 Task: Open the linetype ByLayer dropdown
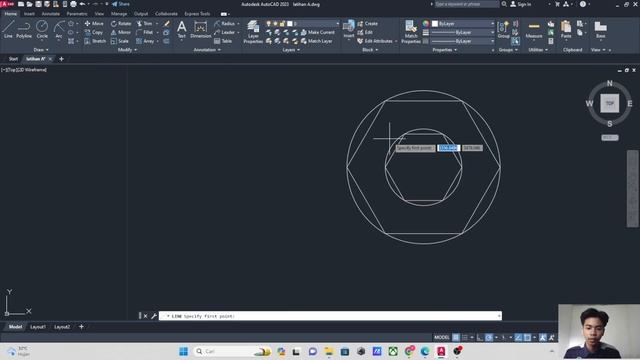pos(462,41)
